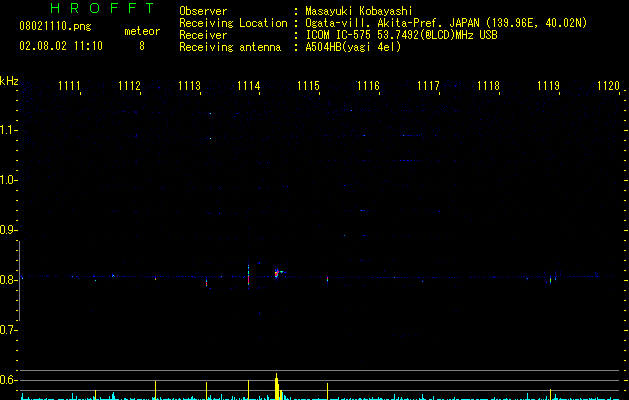Screen dimensions: 629x400
Task: Click the A504HB(yagi 4el) antenna text
Action: (x=353, y=47)
